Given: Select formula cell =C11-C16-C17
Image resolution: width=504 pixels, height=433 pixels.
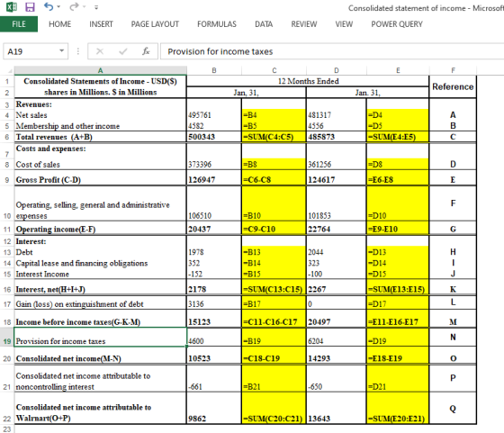Looking at the screenshot, I should pos(274,319).
